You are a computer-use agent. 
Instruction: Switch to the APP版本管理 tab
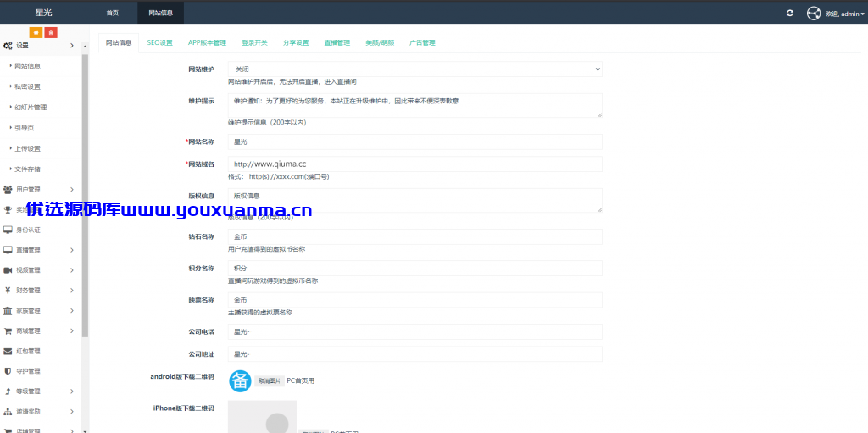point(207,42)
